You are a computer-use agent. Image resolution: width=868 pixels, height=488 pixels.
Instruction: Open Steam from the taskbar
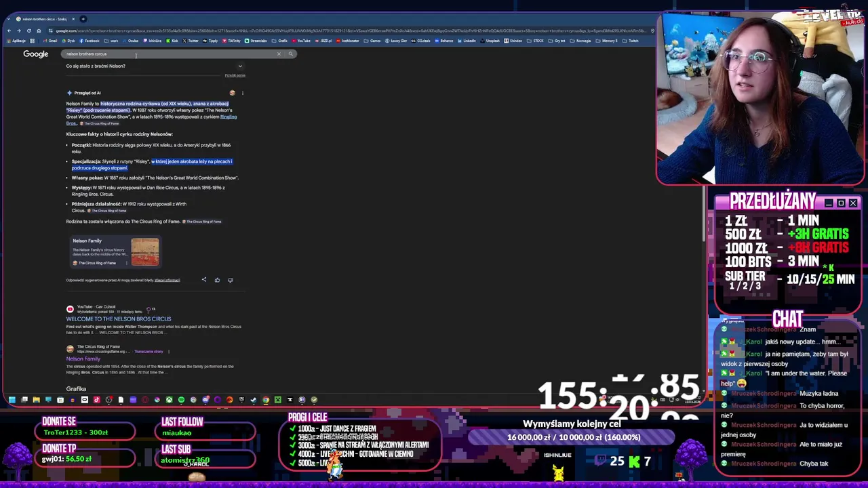(x=254, y=400)
